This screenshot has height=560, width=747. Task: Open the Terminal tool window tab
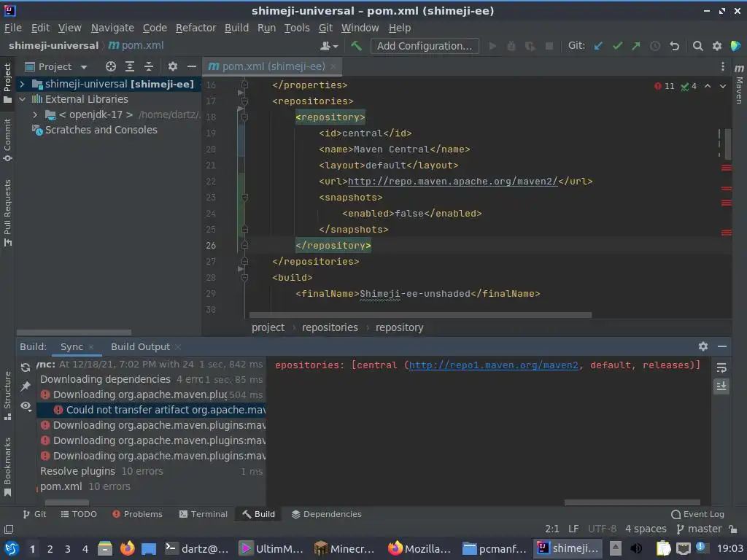pyautogui.click(x=204, y=514)
